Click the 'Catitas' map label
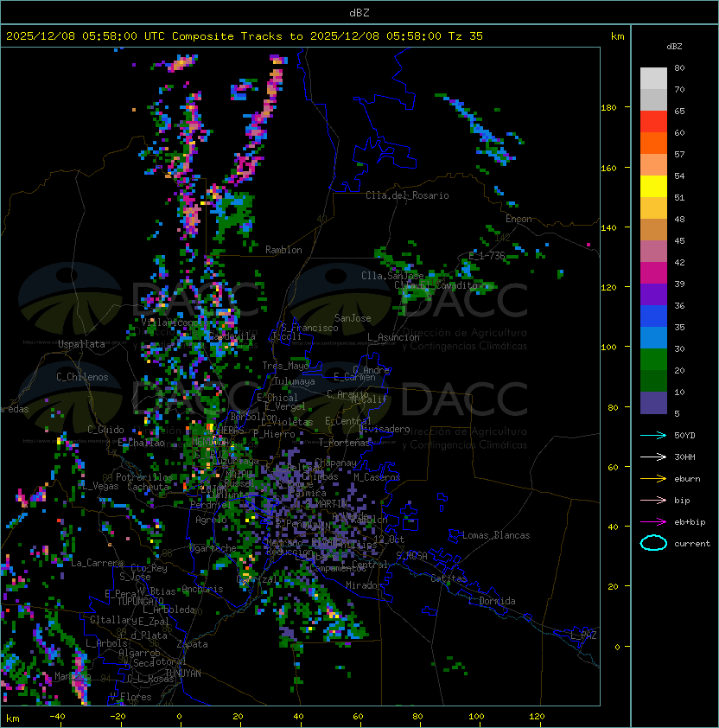Image resolution: width=719 pixels, height=728 pixels. [x=449, y=578]
